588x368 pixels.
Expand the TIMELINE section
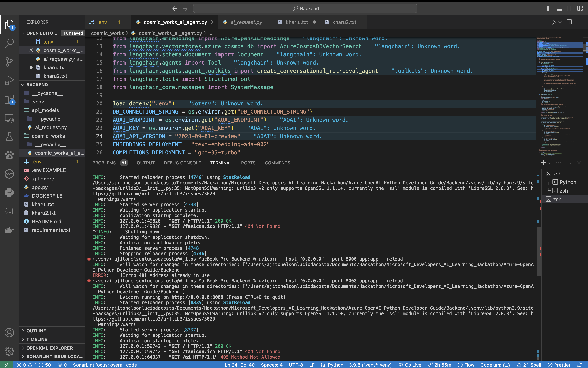point(37,339)
